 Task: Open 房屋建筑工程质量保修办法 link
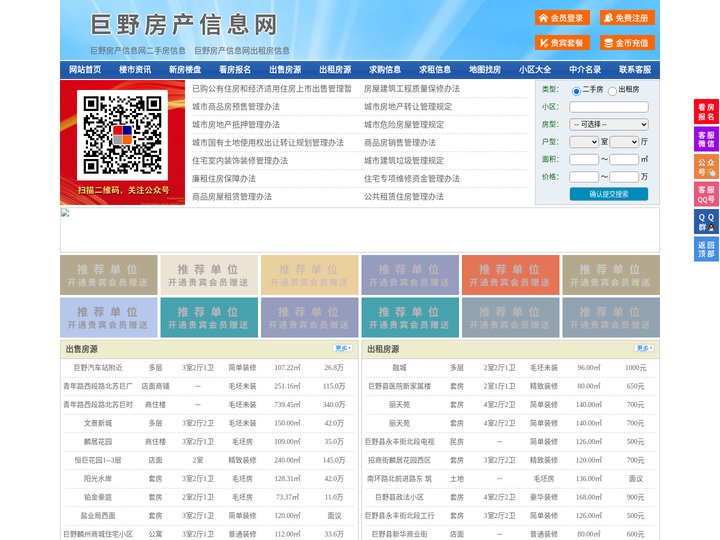pyautogui.click(x=412, y=89)
